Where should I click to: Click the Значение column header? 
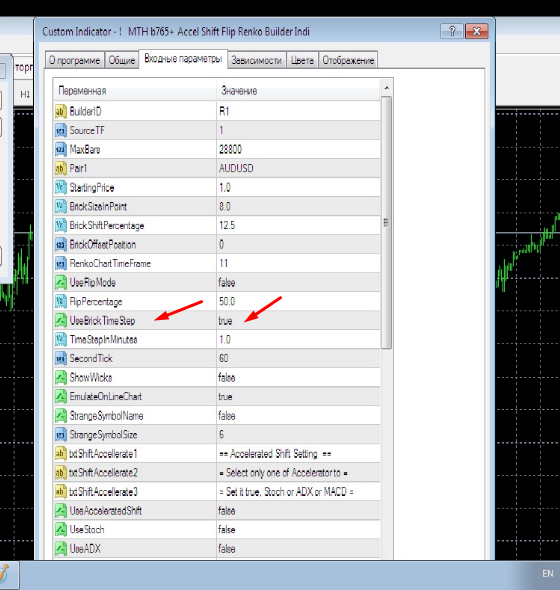pyautogui.click(x=298, y=90)
